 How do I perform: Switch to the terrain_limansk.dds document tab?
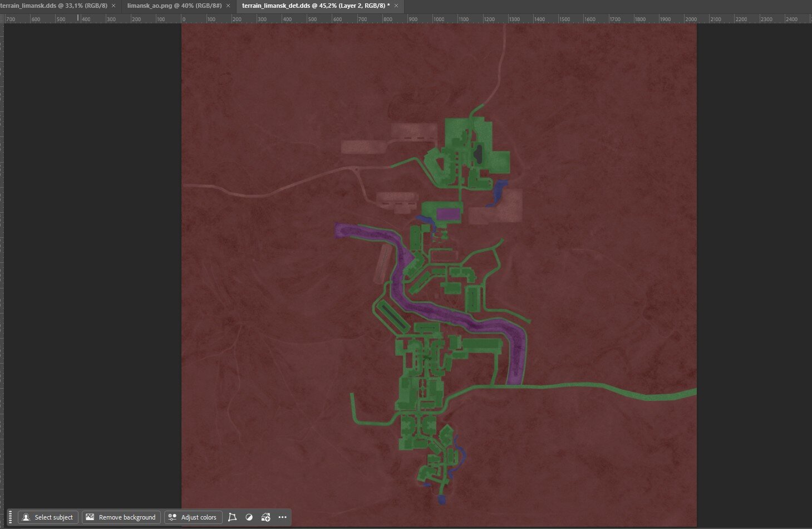[54, 6]
